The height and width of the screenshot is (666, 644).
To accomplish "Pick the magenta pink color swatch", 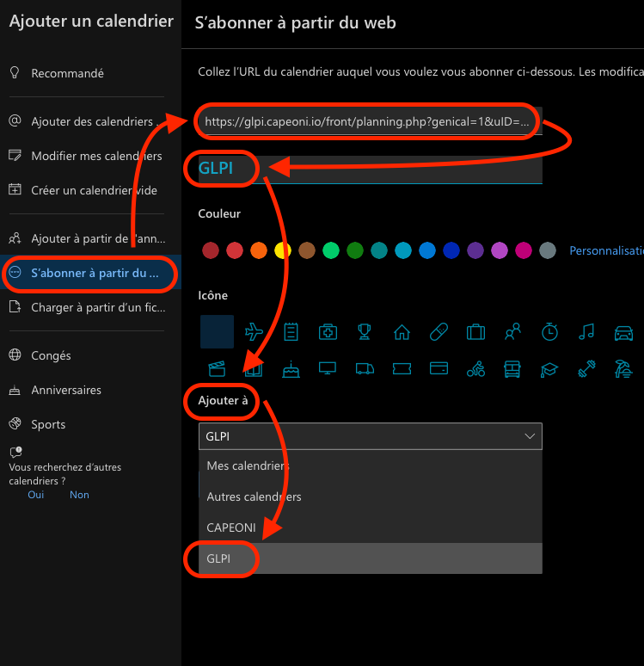I will point(524,250).
